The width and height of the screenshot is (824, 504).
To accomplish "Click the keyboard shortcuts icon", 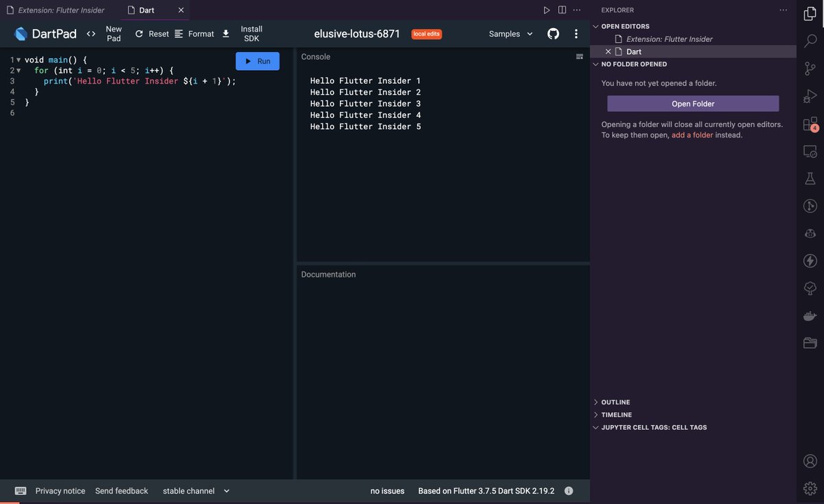I will click(21, 491).
